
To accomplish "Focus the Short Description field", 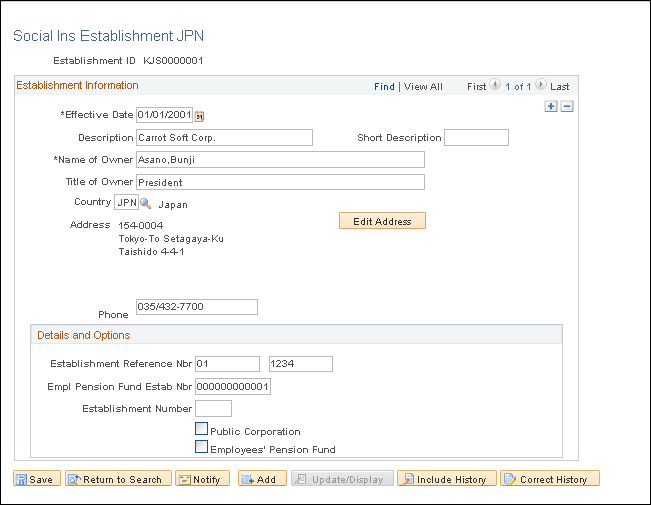I will coord(476,138).
